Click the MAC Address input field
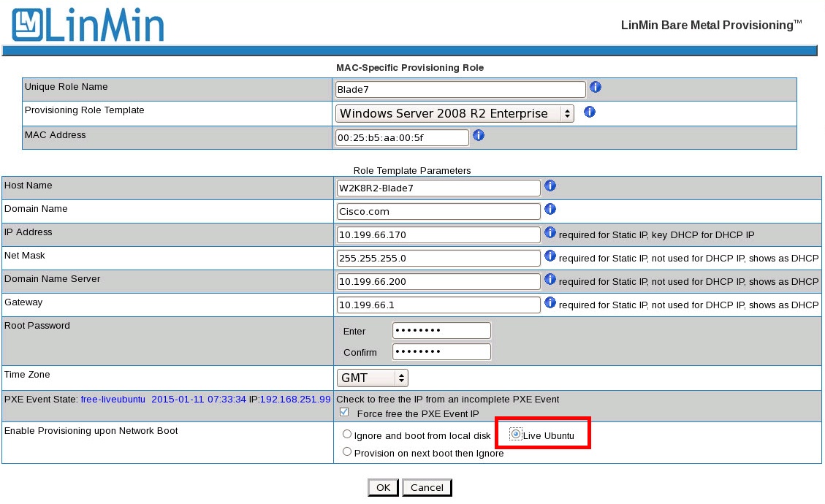Viewport: 825px width, 504px height. point(402,137)
